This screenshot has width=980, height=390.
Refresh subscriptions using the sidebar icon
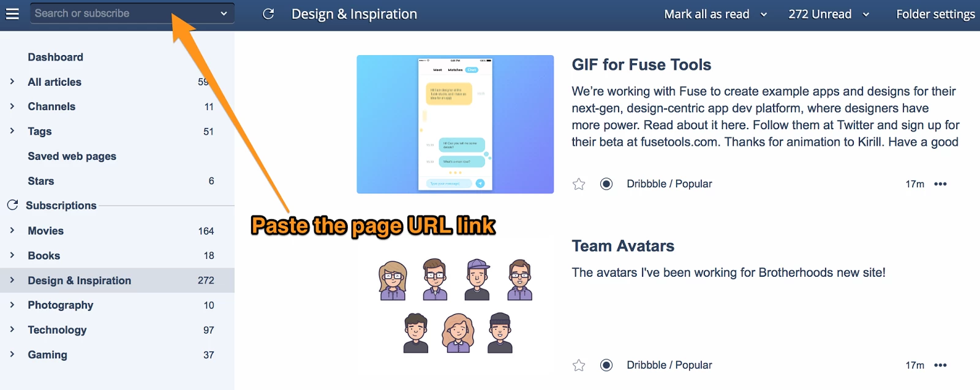(x=12, y=205)
